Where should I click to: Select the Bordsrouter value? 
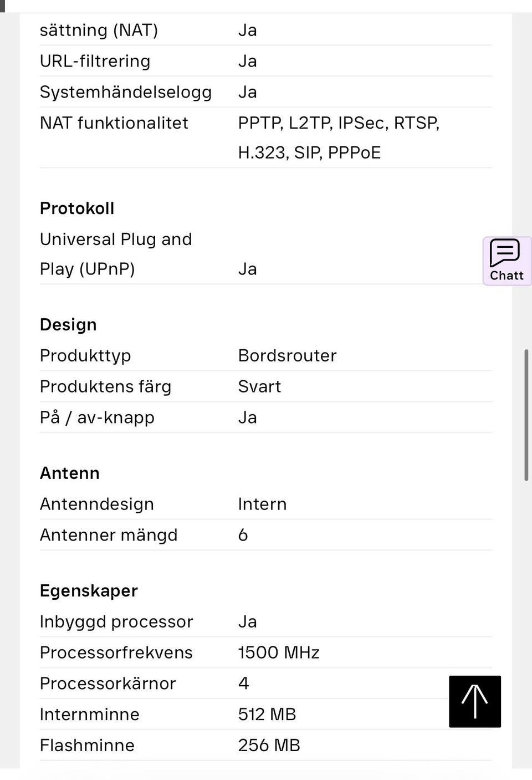287,356
